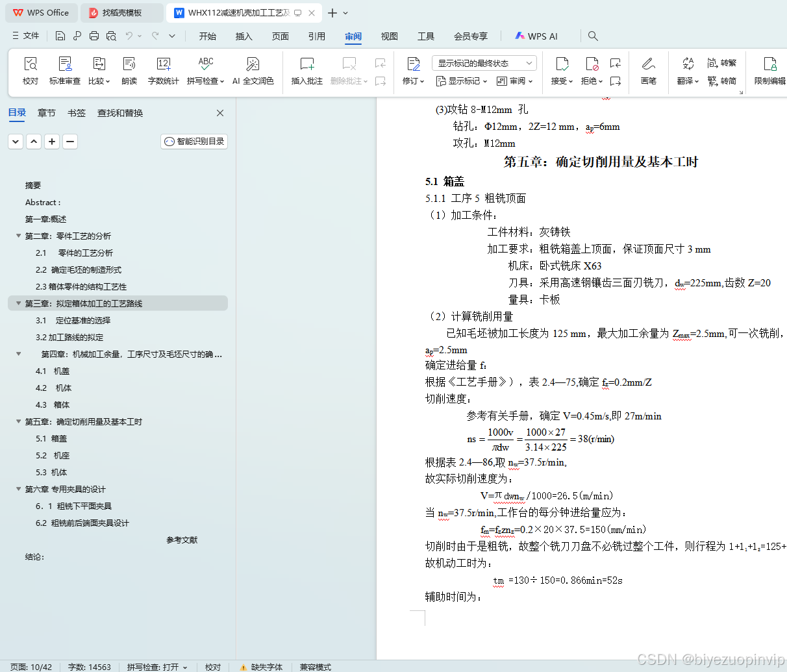787x672 pixels.
Task: Open 会员专享 ribbon tab
Action: [x=471, y=36]
